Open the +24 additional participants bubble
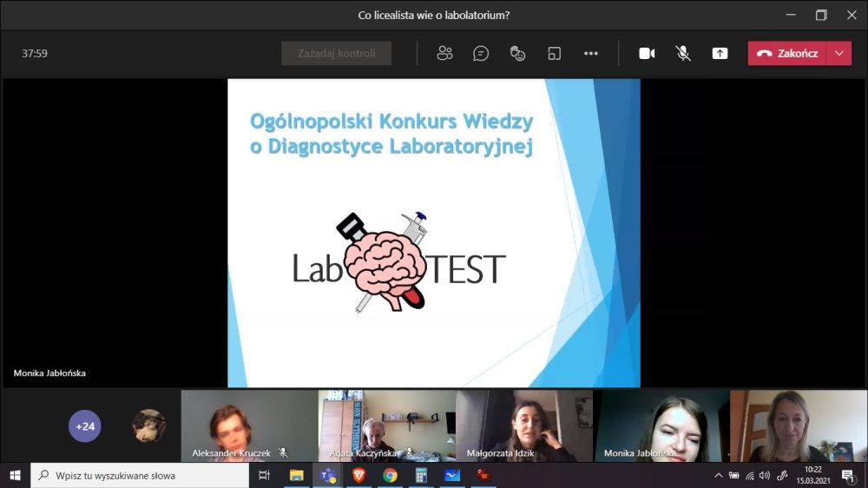This screenshot has height=488, width=868. [x=85, y=426]
